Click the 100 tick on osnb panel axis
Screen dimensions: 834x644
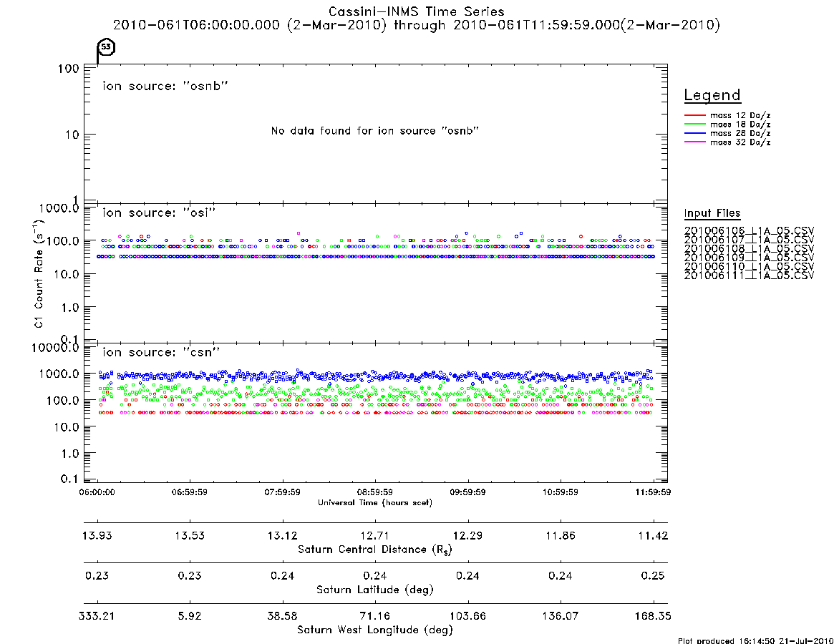[x=68, y=69]
